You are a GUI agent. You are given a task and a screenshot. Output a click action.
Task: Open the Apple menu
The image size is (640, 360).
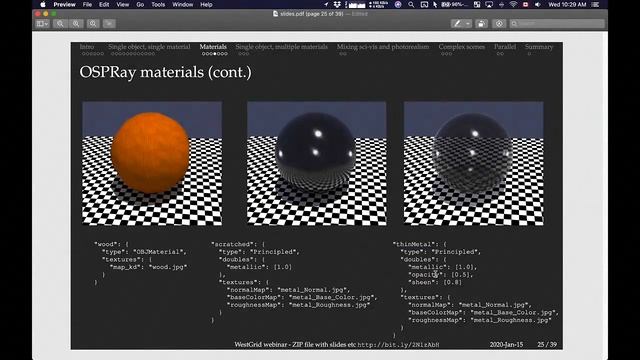click(42, 4)
